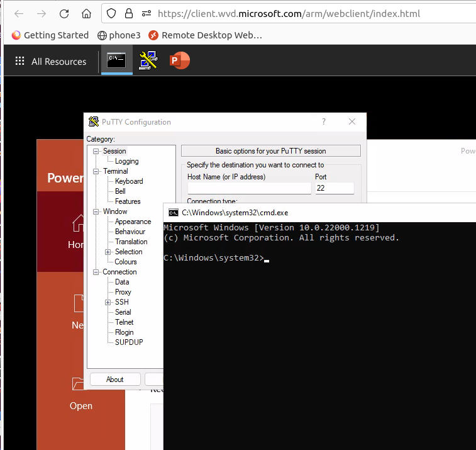Open the Getting Started bookmark
Screen dimensions: 476x450
[50, 35]
